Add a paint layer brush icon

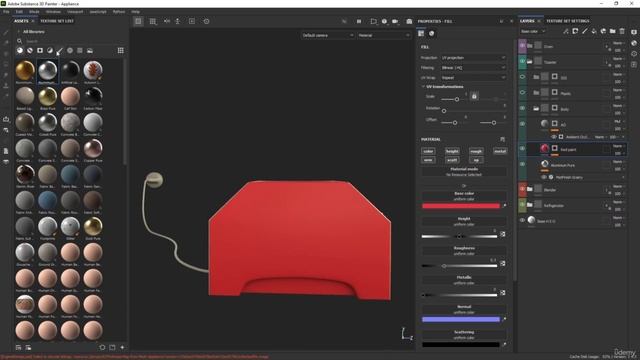coord(584,31)
